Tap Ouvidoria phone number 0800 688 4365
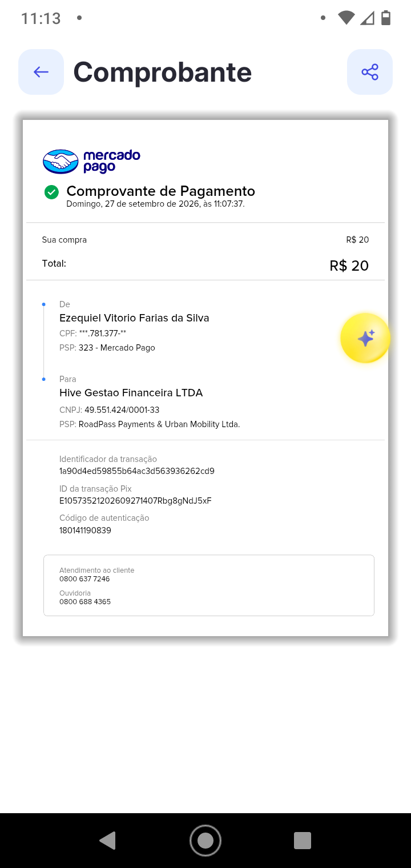Viewport: 411px width, 868px height. [85, 602]
